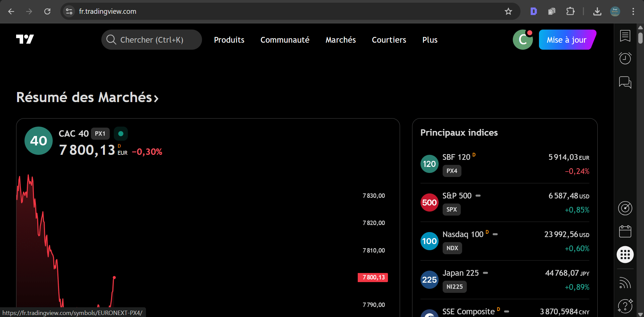Screen dimensions: 644x317
Task: Open the Marchés menu
Action: point(340,40)
